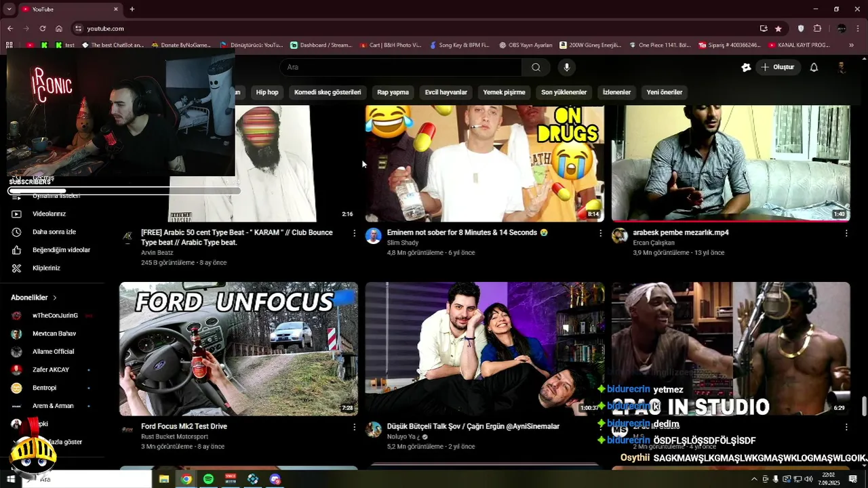Viewport: 868px width, 488px height.
Task: Click the Windows Start button
Action: (10, 479)
